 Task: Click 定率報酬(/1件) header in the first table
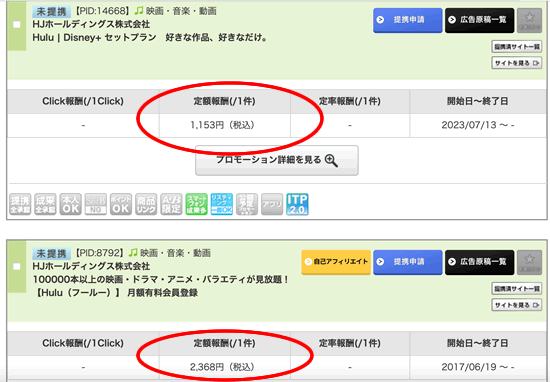[350, 101]
